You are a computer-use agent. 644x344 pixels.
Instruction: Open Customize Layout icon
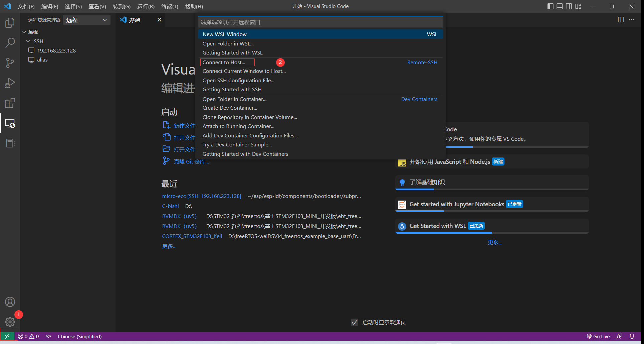(578, 6)
